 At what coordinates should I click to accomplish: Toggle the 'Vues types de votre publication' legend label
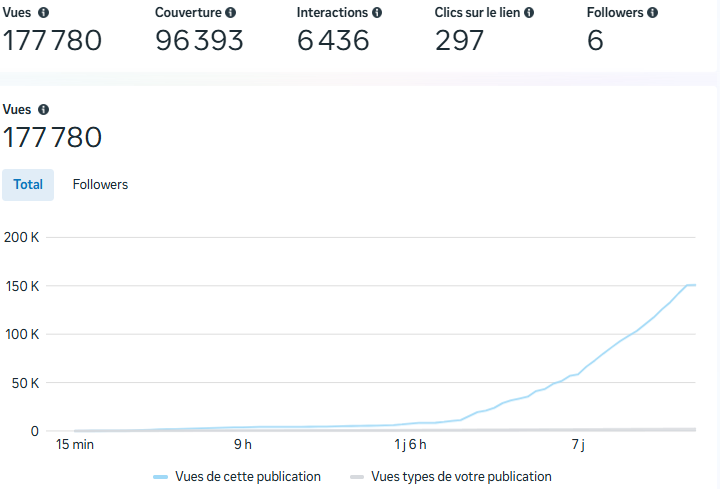pyautogui.click(x=461, y=477)
